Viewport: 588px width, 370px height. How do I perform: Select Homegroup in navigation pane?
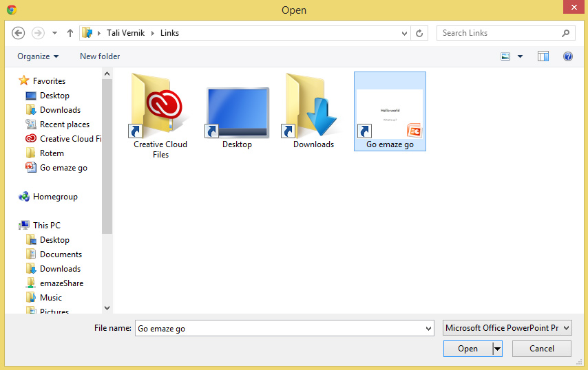tap(55, 197)
